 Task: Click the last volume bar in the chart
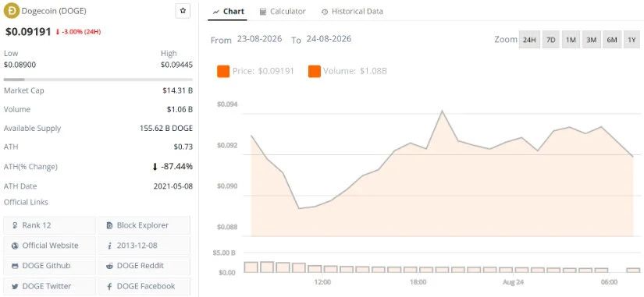click(x=633, y=270)
